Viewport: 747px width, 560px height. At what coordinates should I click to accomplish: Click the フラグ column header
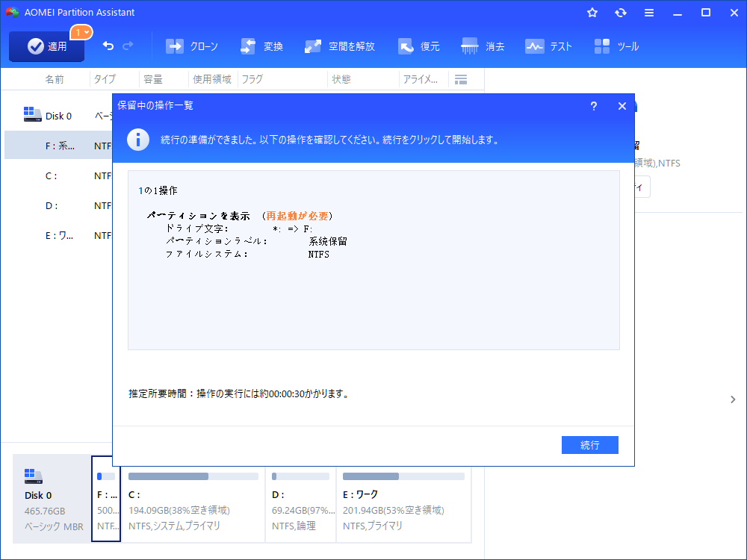(252, 79)
